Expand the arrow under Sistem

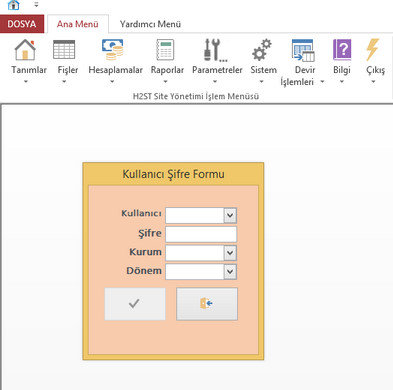pyautogui.click(x=262, y=81)
